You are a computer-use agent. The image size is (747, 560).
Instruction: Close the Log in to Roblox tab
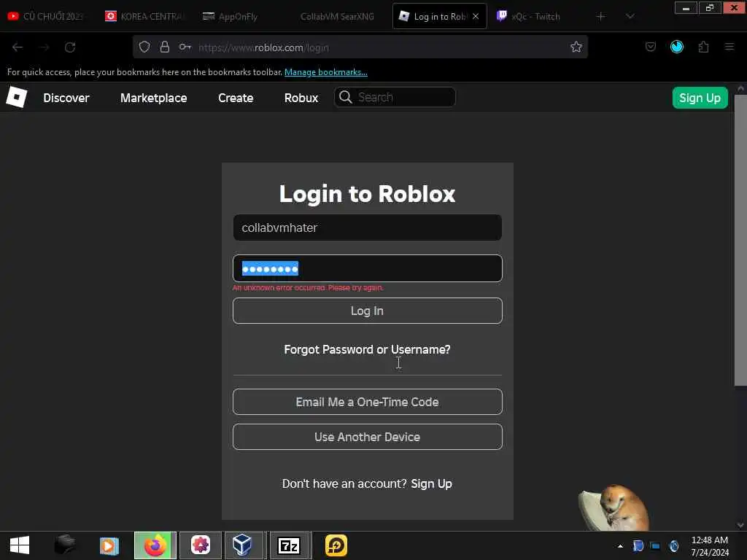point(476,16)
